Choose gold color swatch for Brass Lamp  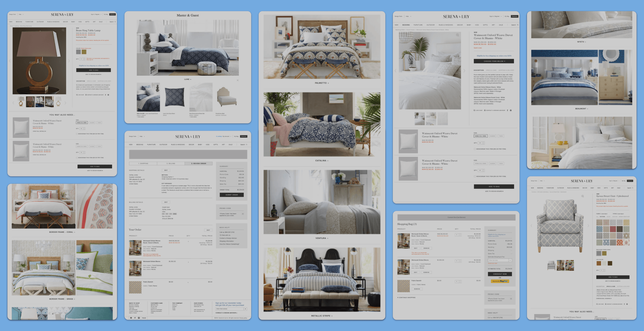coord(84,52)
